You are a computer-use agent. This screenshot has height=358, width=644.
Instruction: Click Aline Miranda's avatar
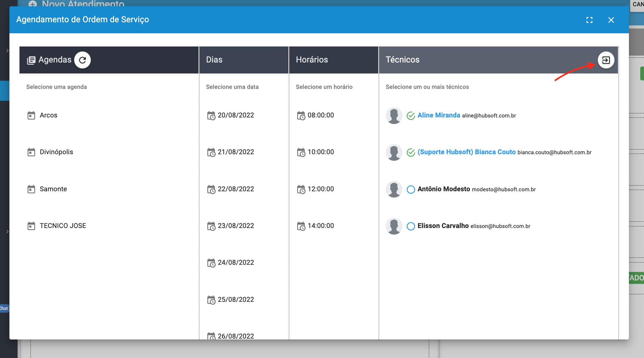[394, 116]
